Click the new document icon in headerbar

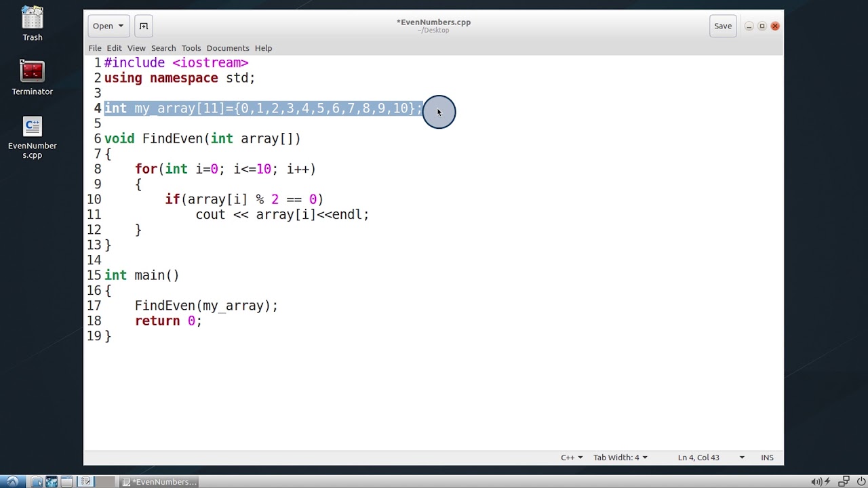coord(144,26)
